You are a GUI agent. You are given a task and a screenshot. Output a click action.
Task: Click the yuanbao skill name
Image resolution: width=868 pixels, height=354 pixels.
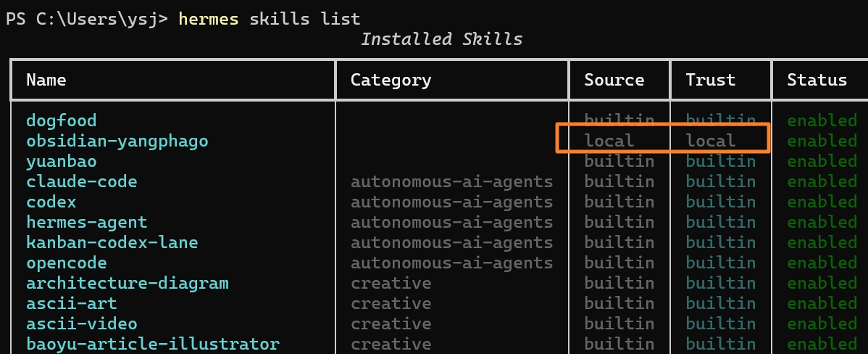(62, 162)
